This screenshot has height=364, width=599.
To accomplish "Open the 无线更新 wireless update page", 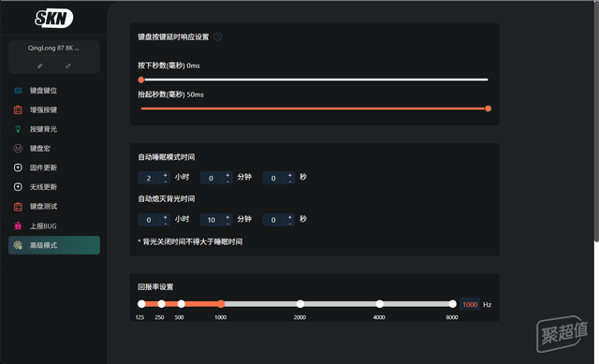I will [x=54, y=187].
